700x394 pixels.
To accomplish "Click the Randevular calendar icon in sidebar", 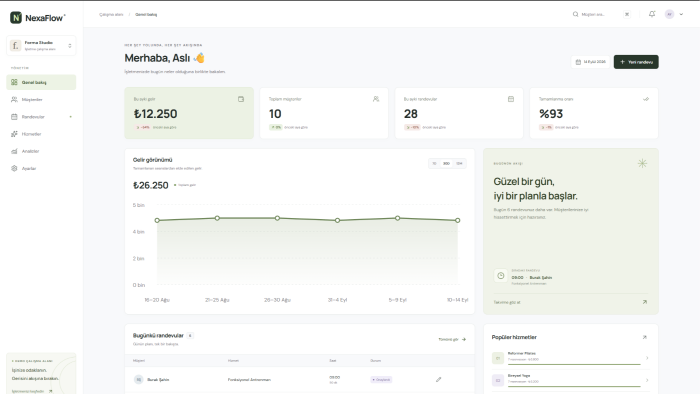I will [x=14, y=117].
